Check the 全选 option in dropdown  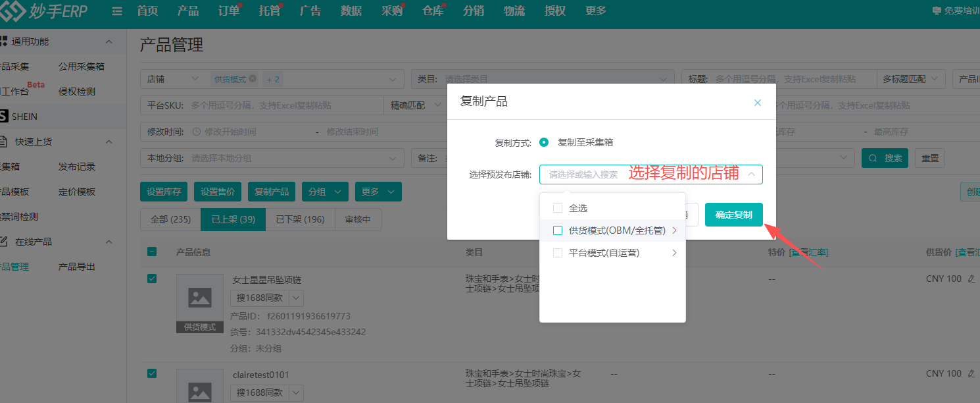[558, 208]
